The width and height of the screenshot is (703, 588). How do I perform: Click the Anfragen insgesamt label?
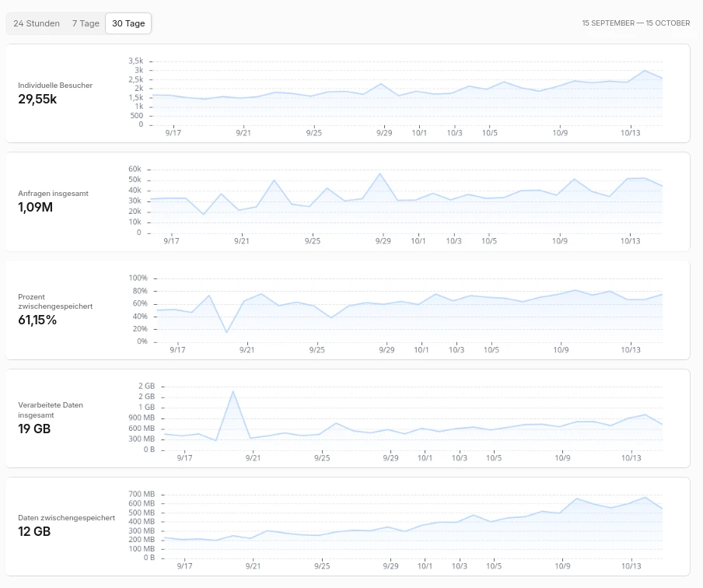pos(53,194)
